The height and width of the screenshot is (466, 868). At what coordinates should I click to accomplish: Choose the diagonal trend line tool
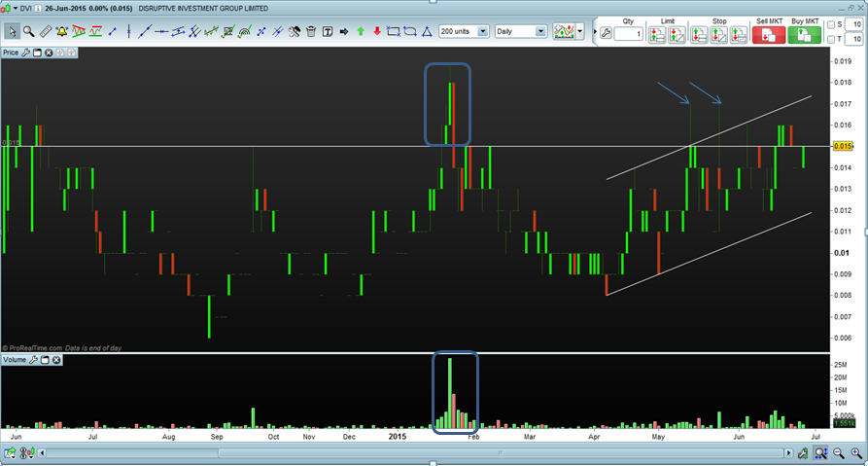pos(145,31)
